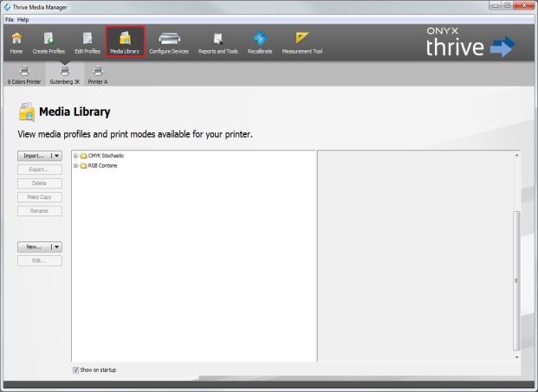The width and height of the screenshot is (538, 392).
Task: Click the ONYX thrive logo
Action: [x=470, y=42]
